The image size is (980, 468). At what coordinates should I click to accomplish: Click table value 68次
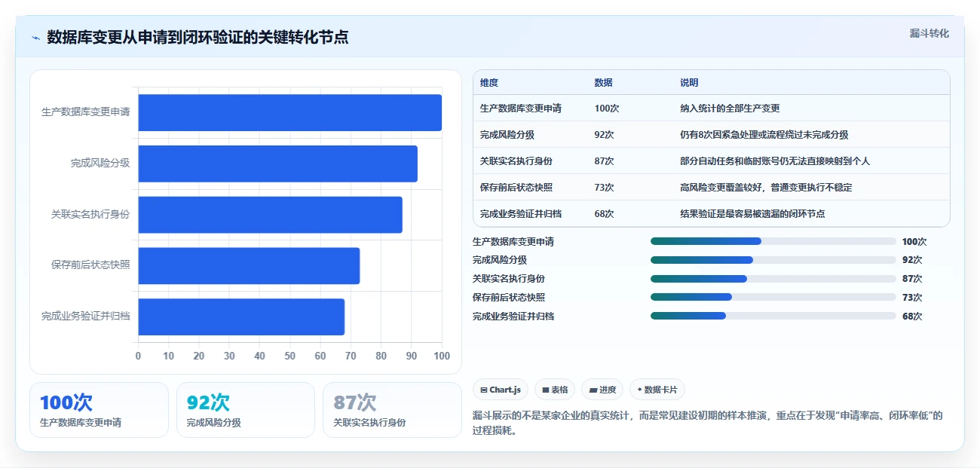604,214
